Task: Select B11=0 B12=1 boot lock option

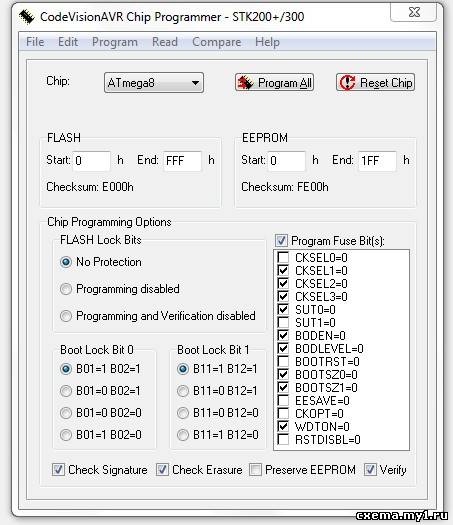Action: 217,391
